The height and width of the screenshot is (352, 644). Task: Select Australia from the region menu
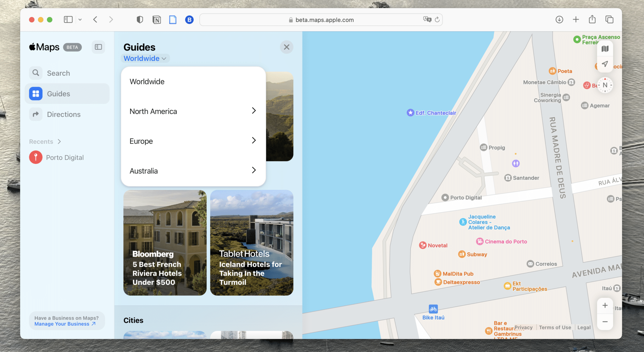[193, 170]
